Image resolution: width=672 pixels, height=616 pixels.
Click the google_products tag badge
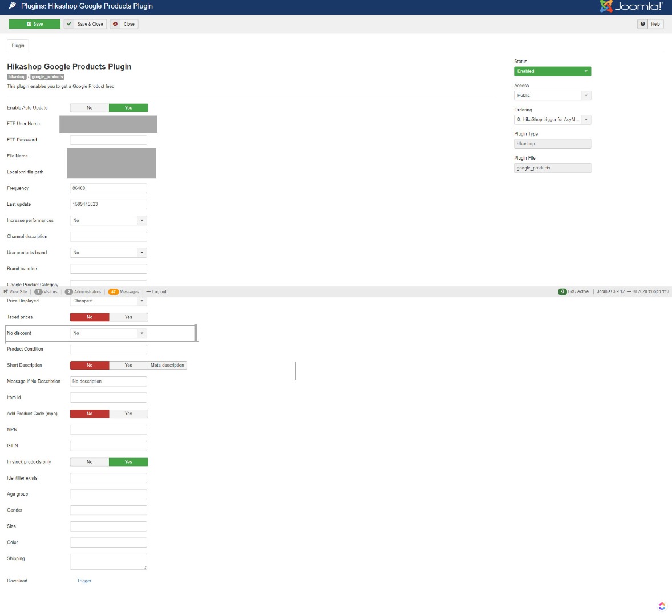(x=47, y=76)
